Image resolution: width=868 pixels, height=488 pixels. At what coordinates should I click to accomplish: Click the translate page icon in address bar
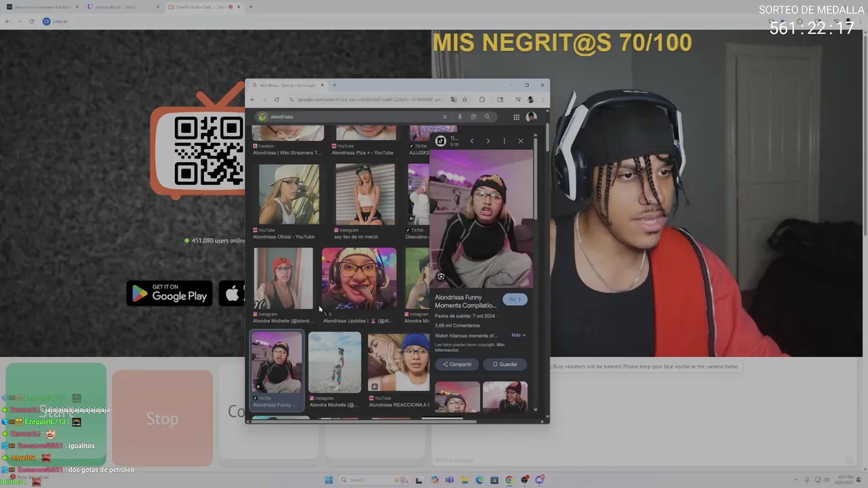tap(453, 100)
